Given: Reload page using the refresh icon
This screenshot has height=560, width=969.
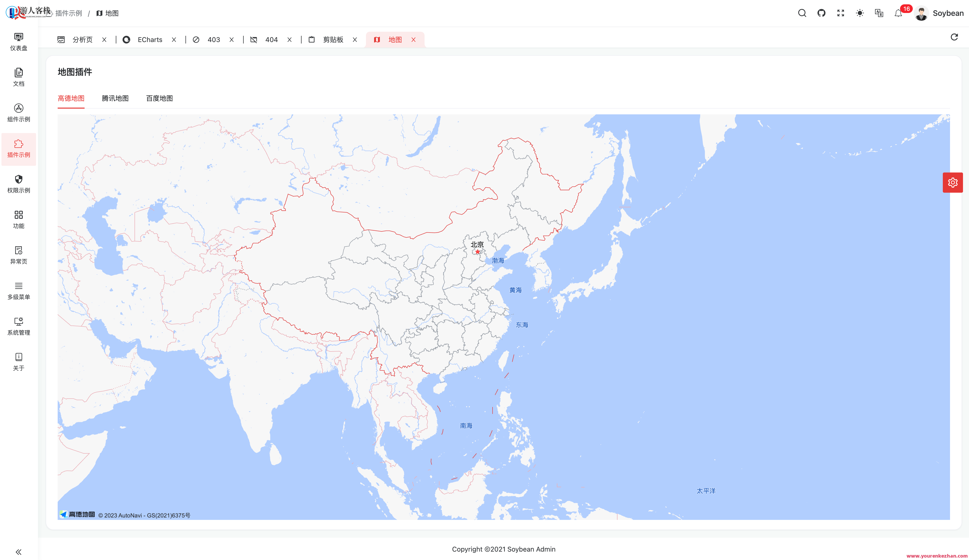Looking at the screenshot, I should [954, 37].
